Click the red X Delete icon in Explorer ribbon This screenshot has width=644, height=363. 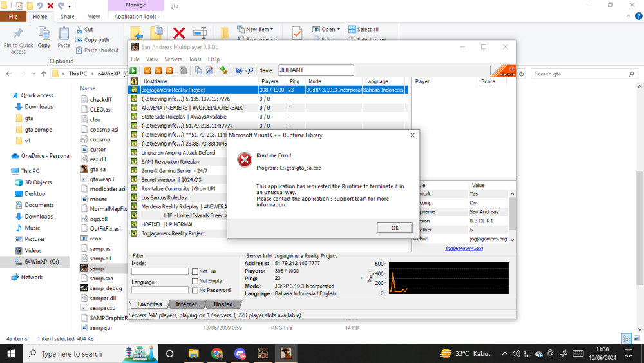tap(179, 33)
